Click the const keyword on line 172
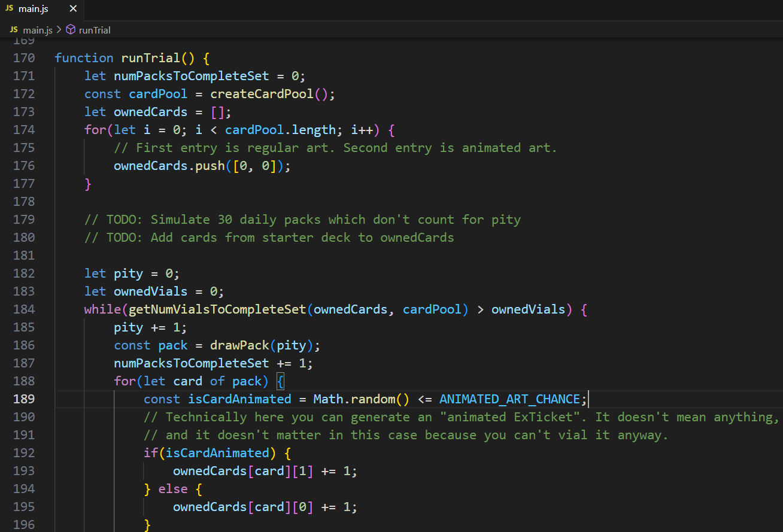Screen dimensions: 783x532 point(102,94)
